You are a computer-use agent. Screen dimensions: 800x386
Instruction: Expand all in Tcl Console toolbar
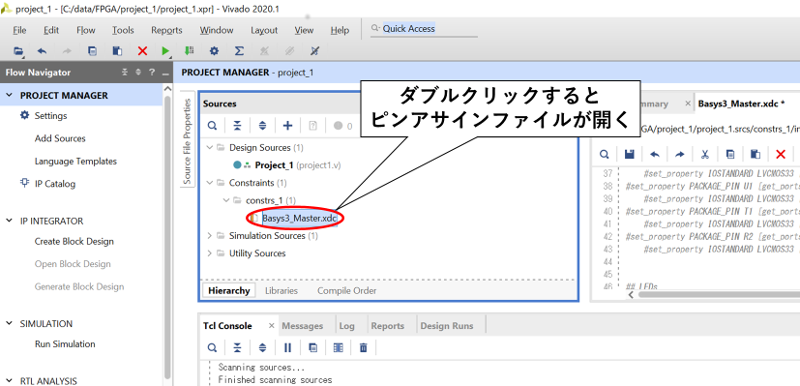pyautogui.click(x=262, y=348)
